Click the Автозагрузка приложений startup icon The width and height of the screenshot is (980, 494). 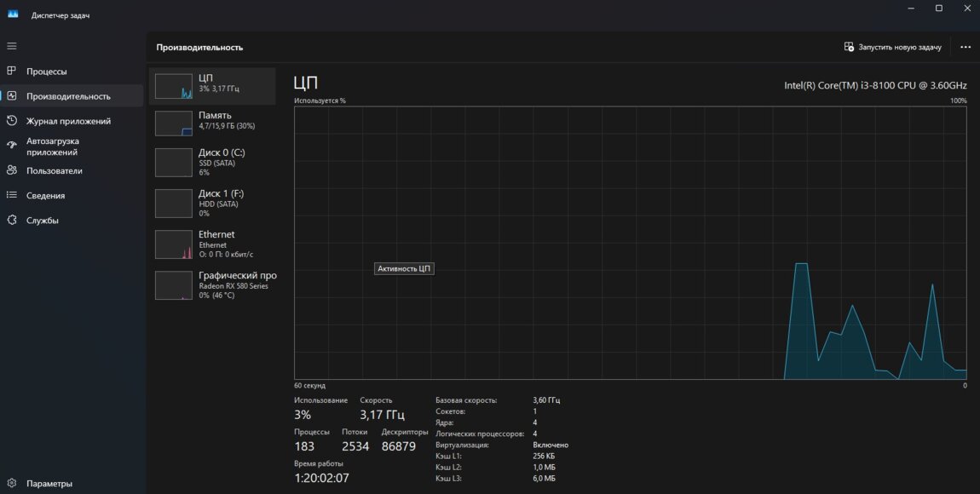tap(12, 146)
